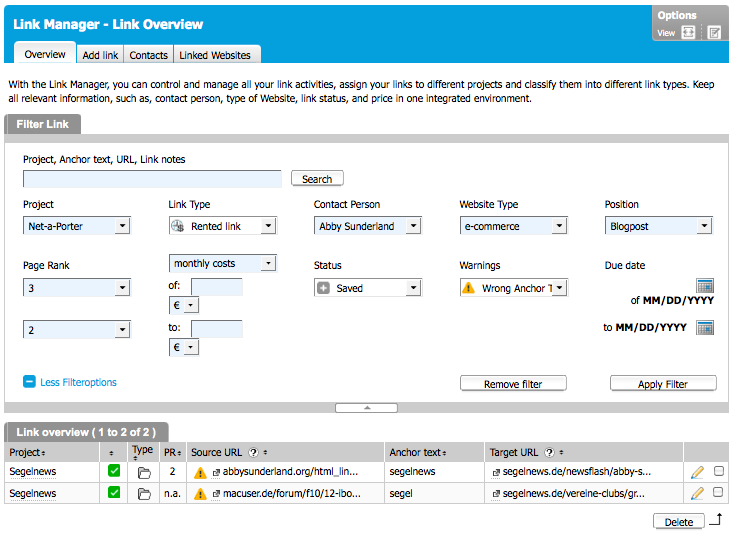The image size is (734, 534).
Task: Open the 'to' due date calendar picker
Action: 705,327
